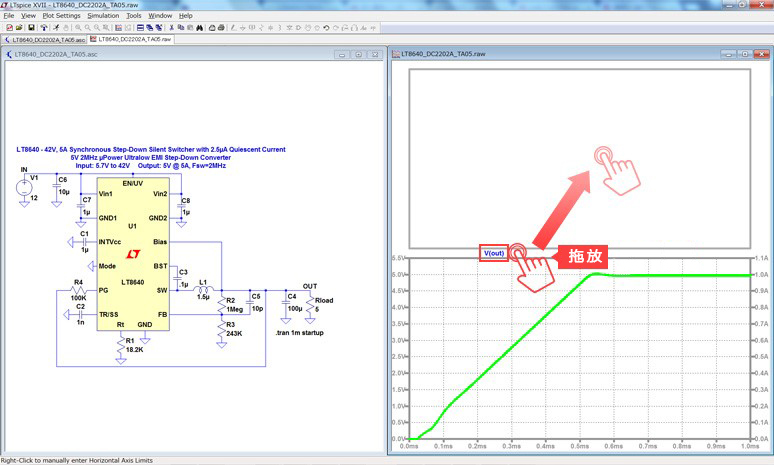Open the Help menu
This screenshot has width=774, height=465.
186,16
